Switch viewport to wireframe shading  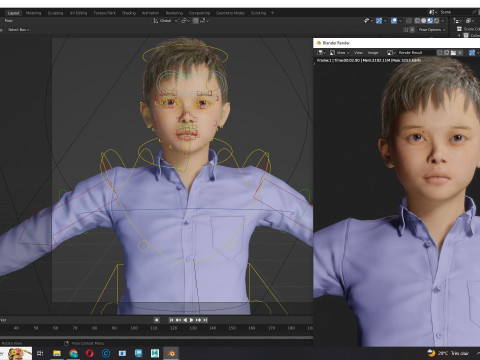click(417, 21)
